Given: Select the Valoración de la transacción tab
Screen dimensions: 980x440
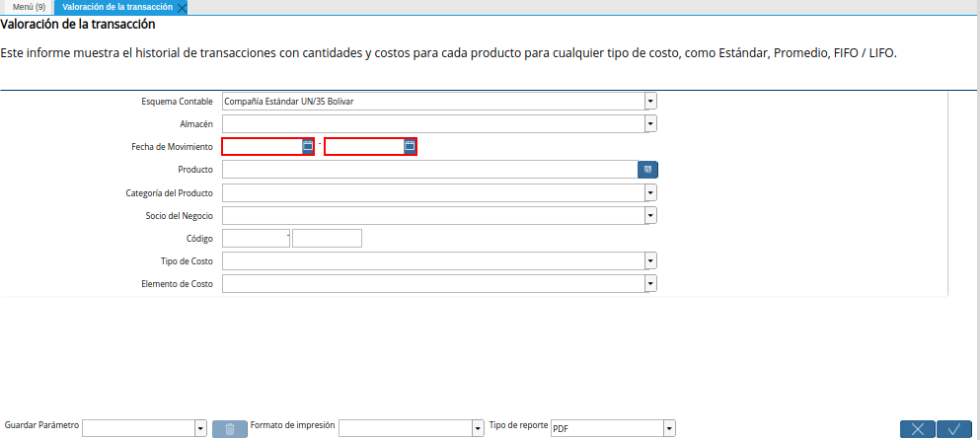Looking at the screenshot, I should click(116, 7).
